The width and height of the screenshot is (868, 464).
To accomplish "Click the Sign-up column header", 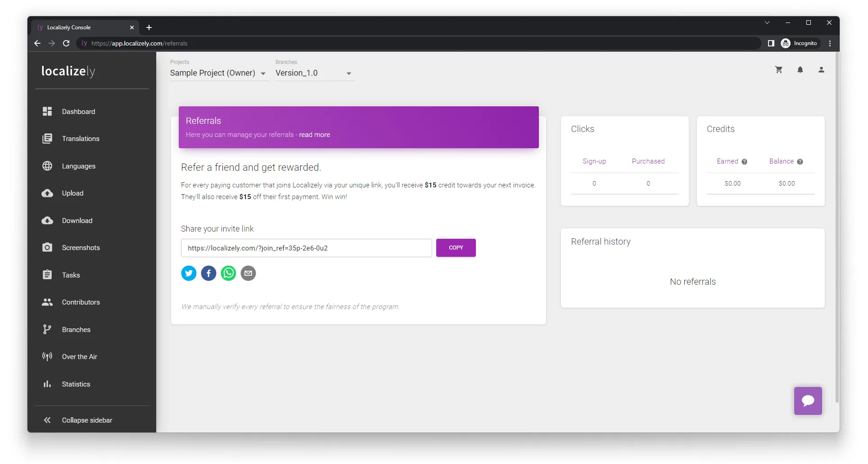I will point(594,161).
